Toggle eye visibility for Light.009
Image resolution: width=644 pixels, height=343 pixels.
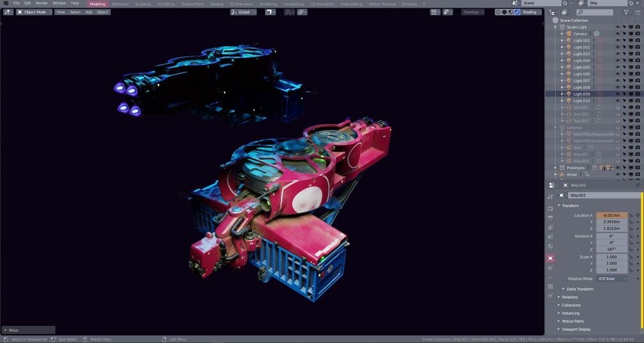click(x=617, y=94)
